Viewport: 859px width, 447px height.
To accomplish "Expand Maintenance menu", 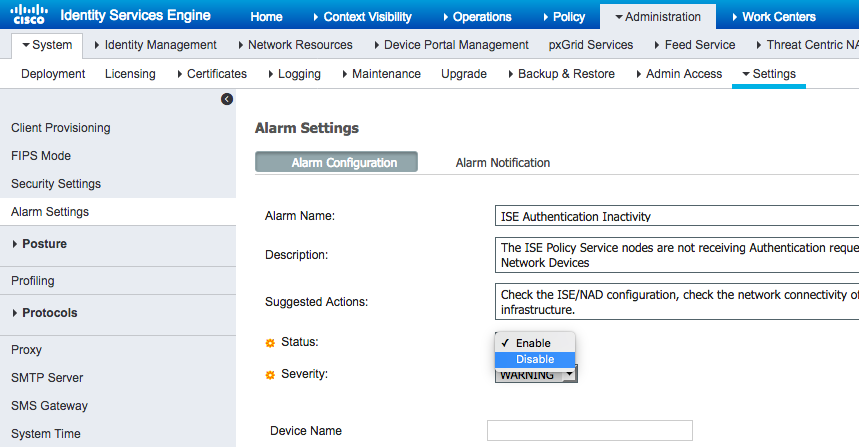I will pos(381,74).
